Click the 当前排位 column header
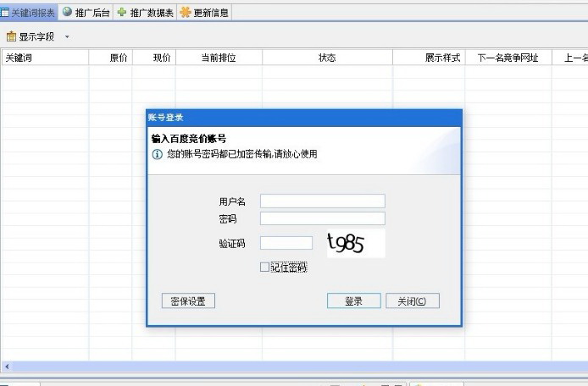This screenshot has height=386, width=588. 219,58
